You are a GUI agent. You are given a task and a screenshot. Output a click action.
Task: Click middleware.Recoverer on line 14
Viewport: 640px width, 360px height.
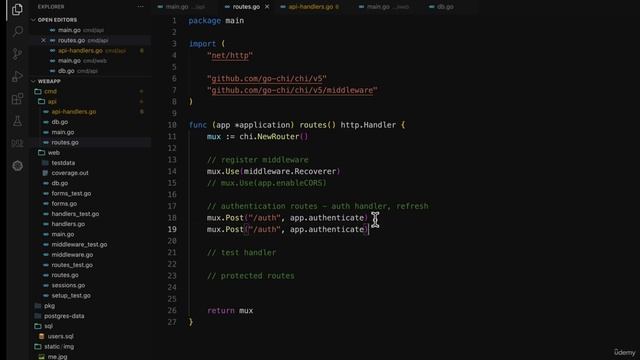(290, 171)
